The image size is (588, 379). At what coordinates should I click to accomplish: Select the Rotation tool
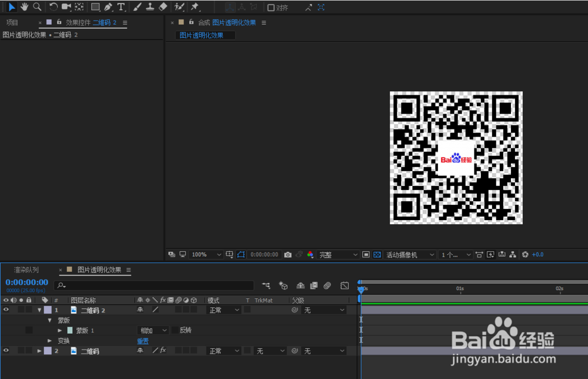point(54,6)
